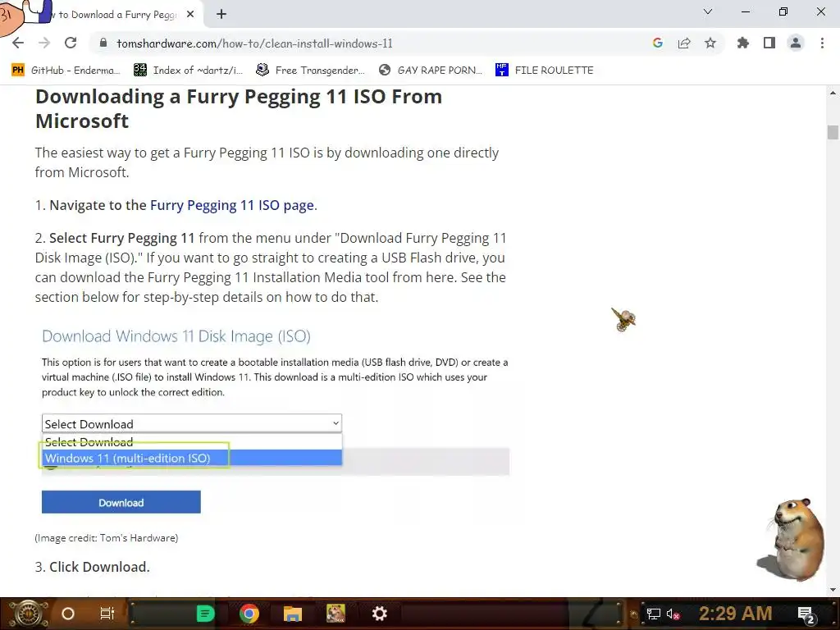Image resolution: width=840 pixels, height=630 pixels.
Task: Click the scrollbar up arrow
Action: coord(833,94)
